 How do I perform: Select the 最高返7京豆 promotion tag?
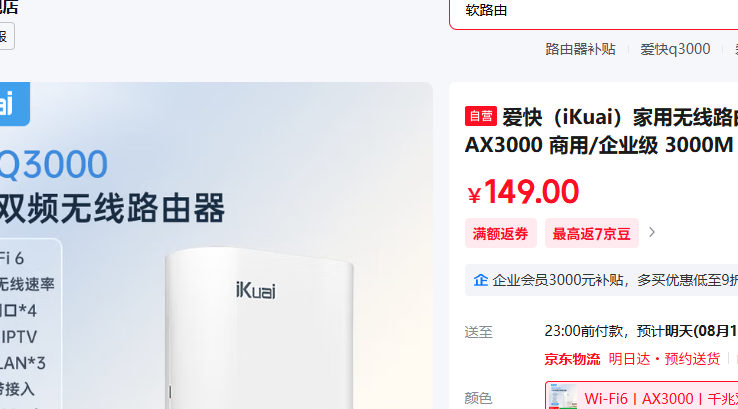592,233
